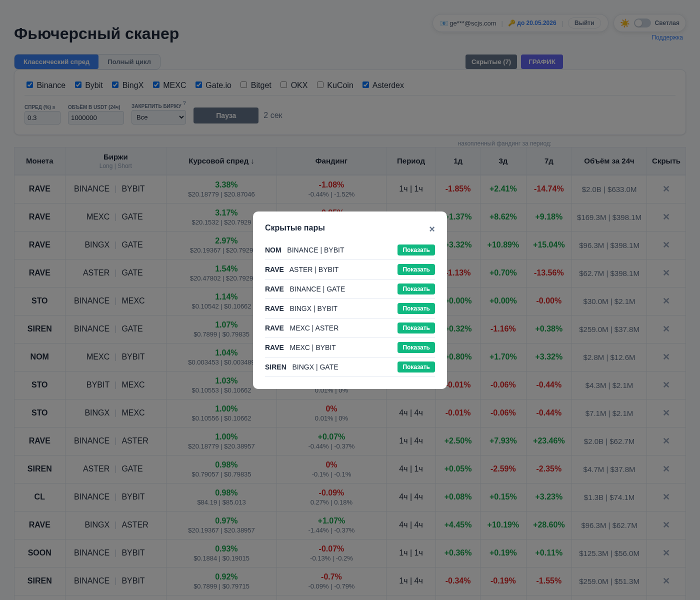Open the Поддержка support link
The height and width of the screenshot is (600, 700).
pyautogui.click(x=667, y=37)
